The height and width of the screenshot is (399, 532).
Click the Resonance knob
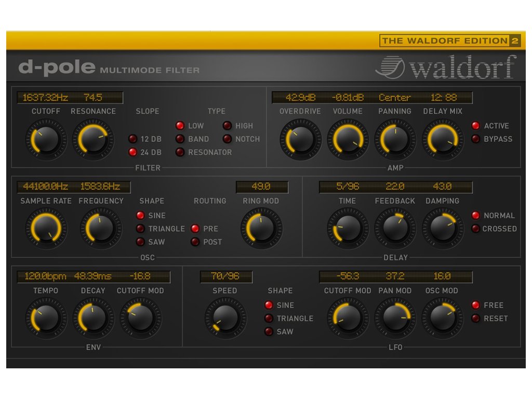[x=93, y=139]
